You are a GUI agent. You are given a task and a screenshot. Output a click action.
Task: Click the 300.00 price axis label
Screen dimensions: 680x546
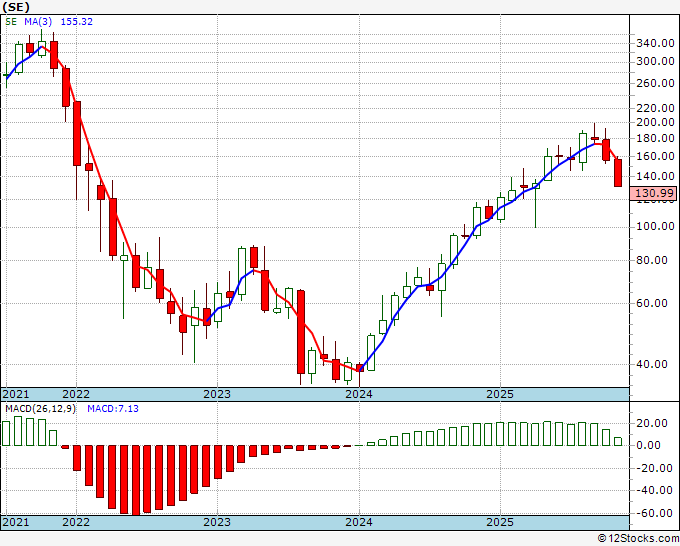[655, 62]
